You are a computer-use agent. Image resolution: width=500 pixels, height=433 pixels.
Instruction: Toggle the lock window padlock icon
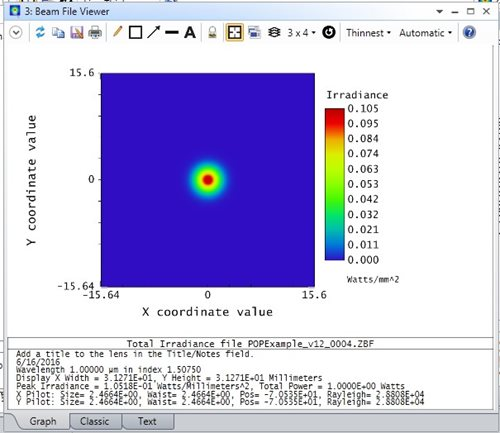click(x=212, y=33)
